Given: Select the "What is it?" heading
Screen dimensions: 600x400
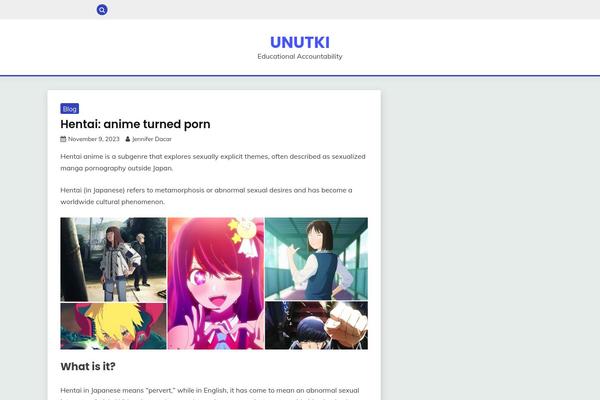Looking at the screenshot, I should coord(88,366).
